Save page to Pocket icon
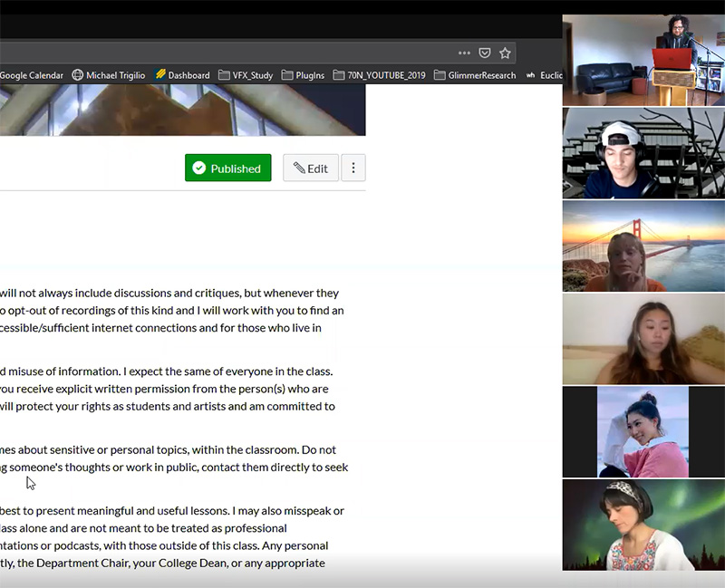725x588 pixels. (x=485, y=53)
